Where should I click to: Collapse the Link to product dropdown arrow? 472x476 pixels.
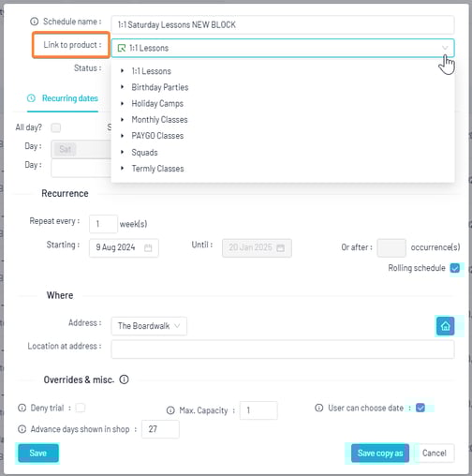point(445,48)
